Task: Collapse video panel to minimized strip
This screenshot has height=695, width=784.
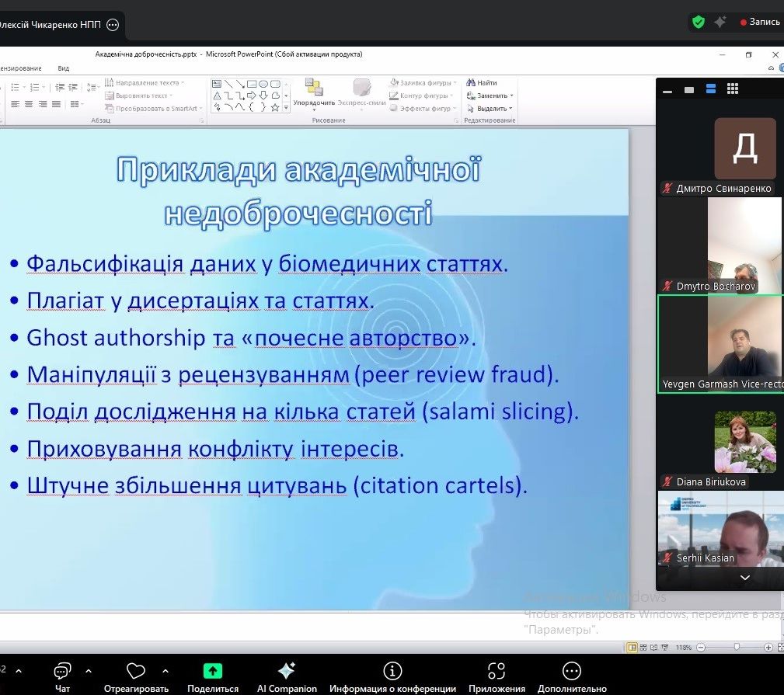Action: (667, 90)
